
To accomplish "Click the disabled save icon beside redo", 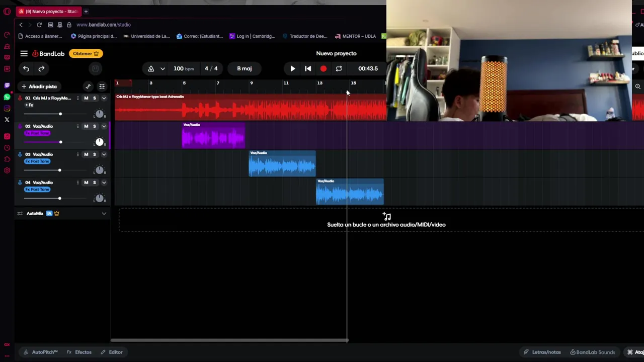I will tap(95, 68).
